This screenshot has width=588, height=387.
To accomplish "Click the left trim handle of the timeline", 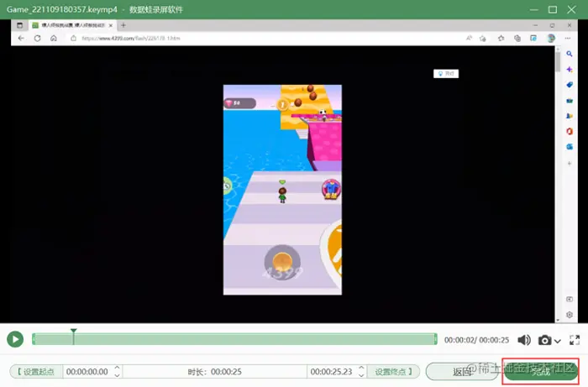I will tap(34, 339).
